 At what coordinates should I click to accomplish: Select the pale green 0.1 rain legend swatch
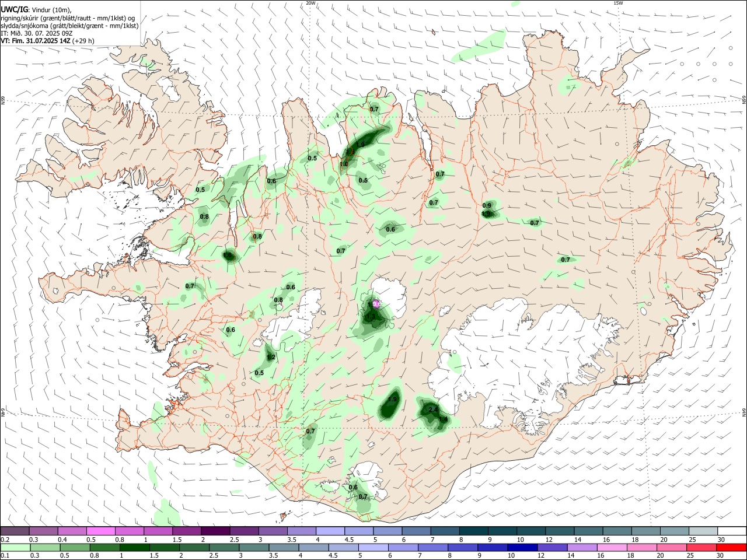click(15, 547)
